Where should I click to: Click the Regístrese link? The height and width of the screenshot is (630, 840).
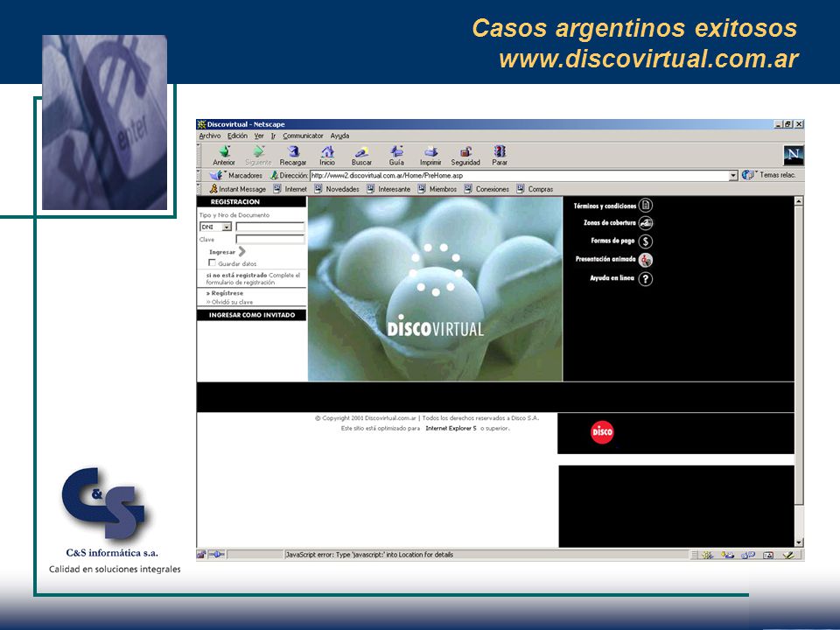point(225,293)
